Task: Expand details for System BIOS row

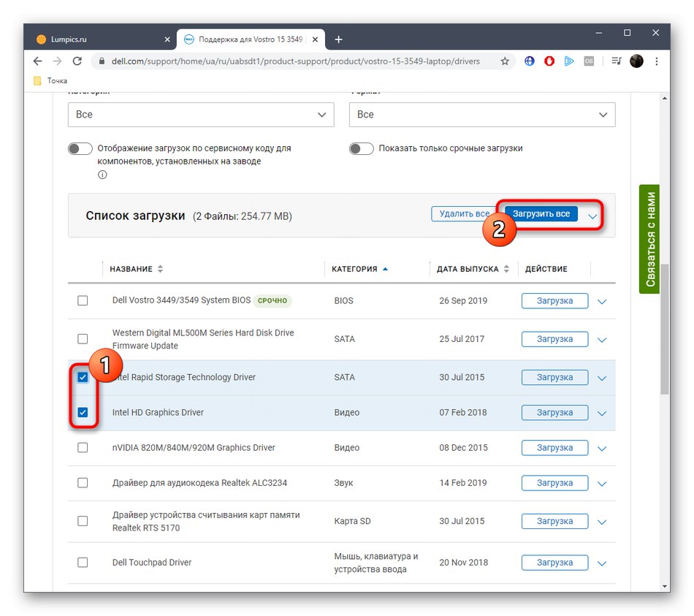Action: 601,302
